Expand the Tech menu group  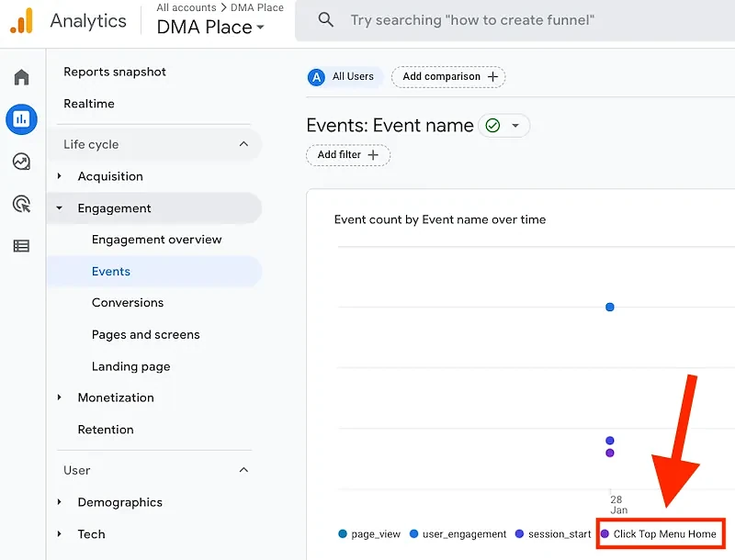pos(59,533)
